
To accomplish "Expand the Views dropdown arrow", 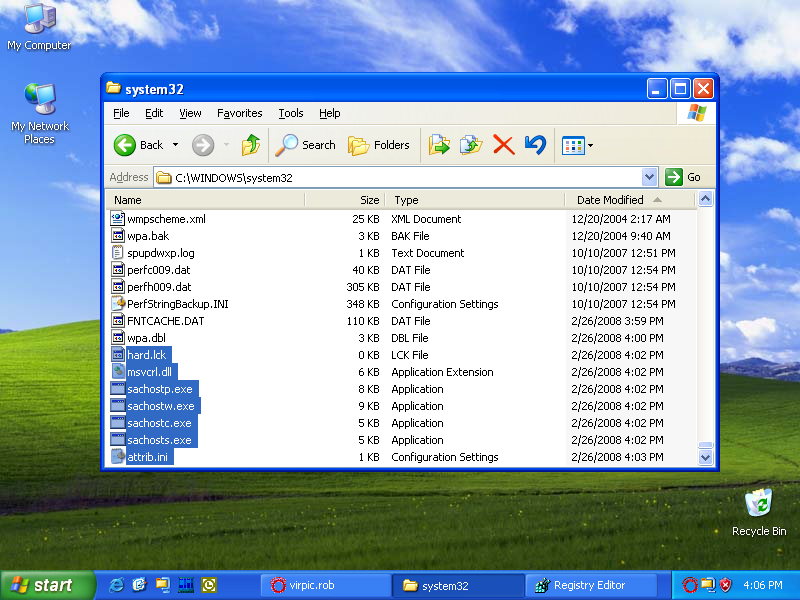I will coord(590,145).
